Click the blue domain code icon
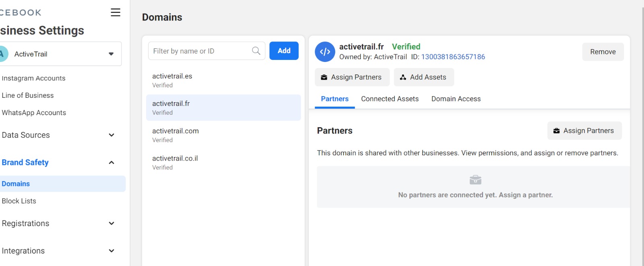The image size is (644, 266). click(325, 52)
